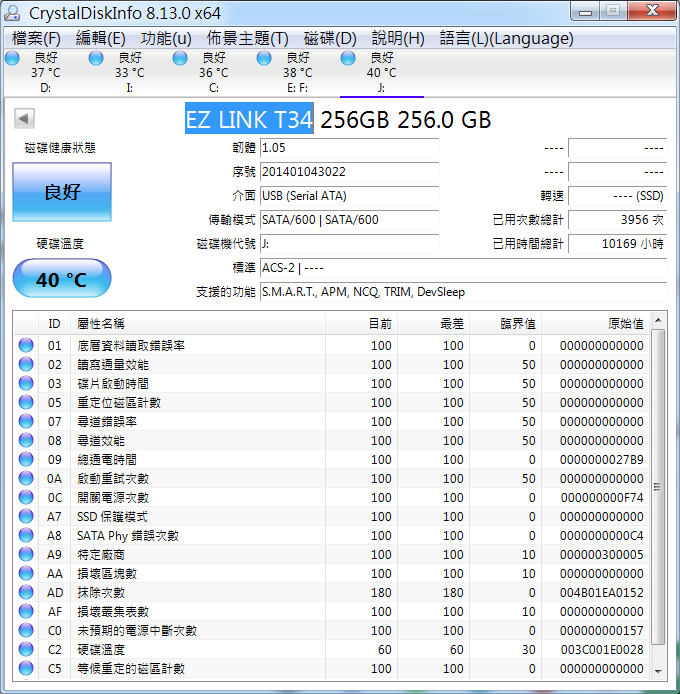Click the serial number field 201401043022

(x=349, y=172)
